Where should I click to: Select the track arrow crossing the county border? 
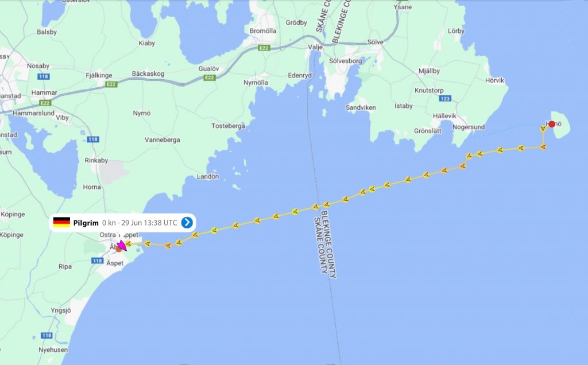point(316,207)
